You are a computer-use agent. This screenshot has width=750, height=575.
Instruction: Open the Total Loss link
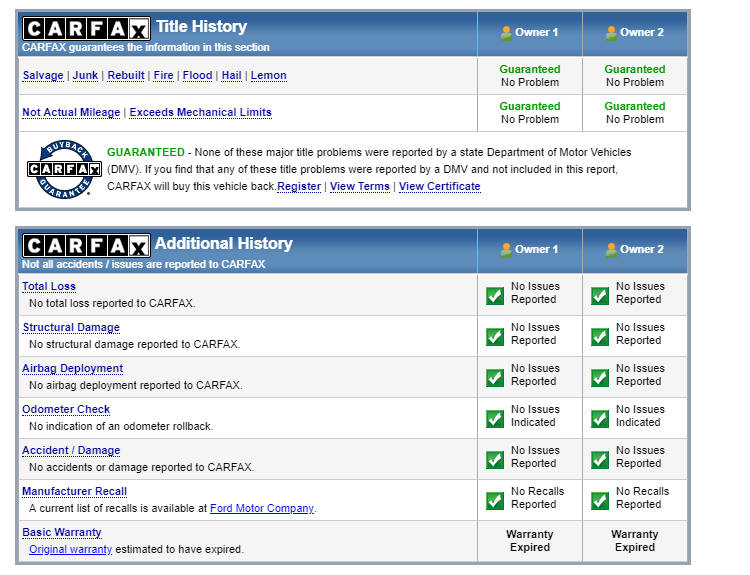pyautogui.click(x=49, y=287)
